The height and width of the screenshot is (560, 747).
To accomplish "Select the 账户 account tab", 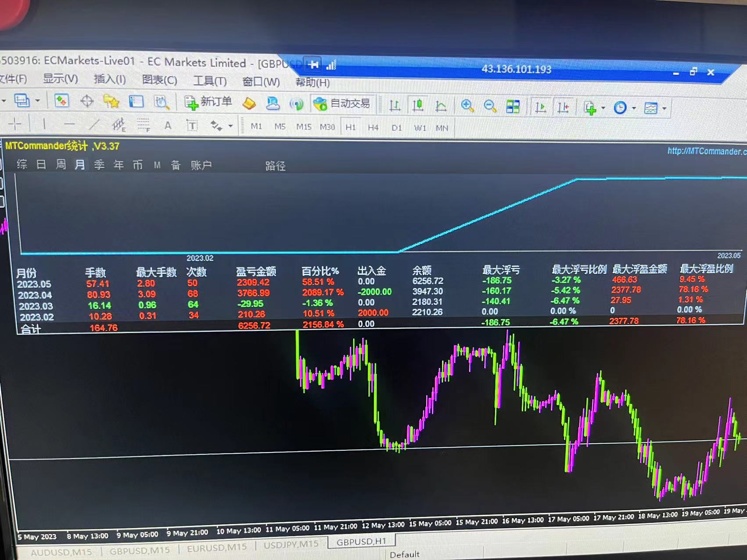I will (x=201, y=165).
